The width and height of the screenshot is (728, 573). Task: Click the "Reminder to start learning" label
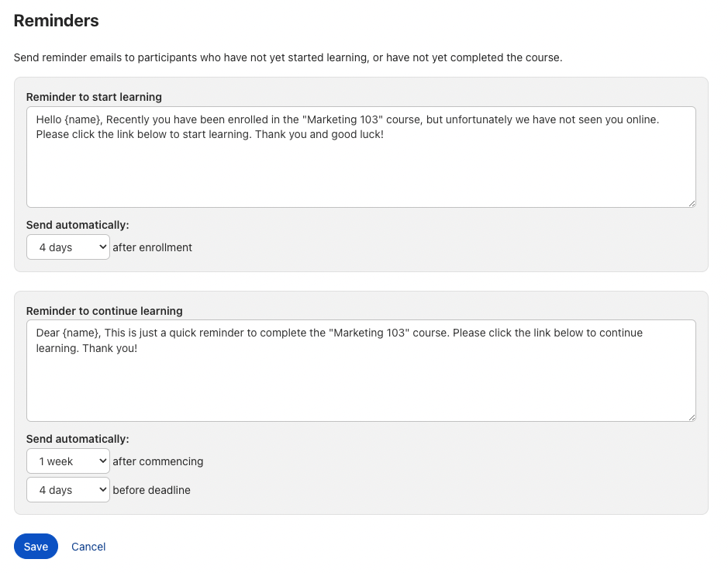click(94, 97)
